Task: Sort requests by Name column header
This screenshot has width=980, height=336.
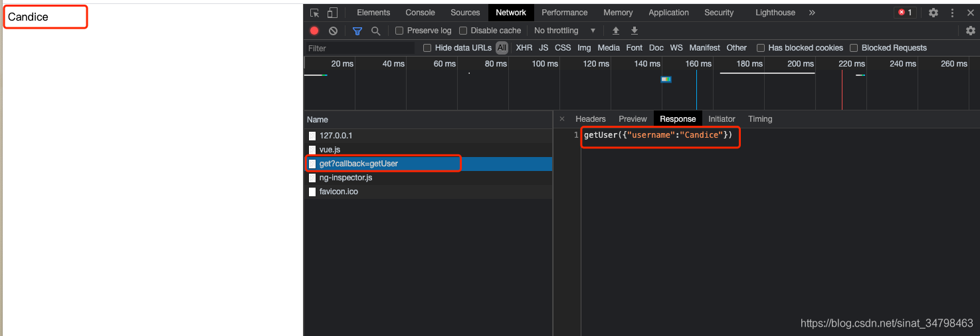Action: 428,120
